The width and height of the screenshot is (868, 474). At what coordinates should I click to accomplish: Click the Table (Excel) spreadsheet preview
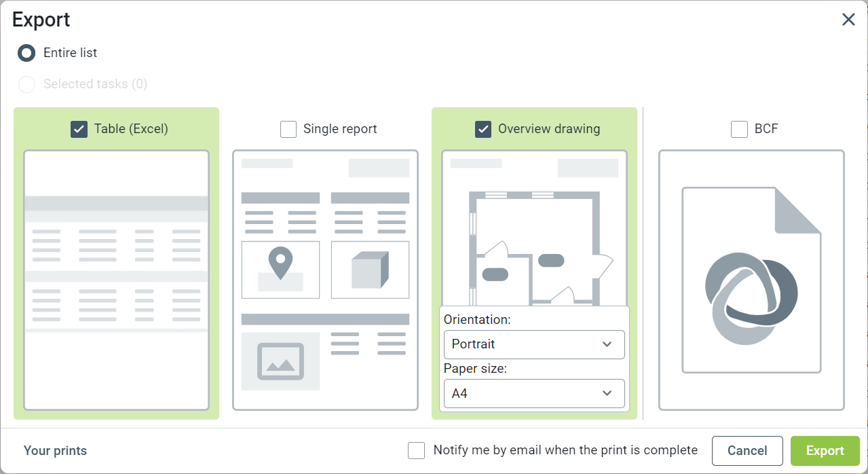click(116, 280)
